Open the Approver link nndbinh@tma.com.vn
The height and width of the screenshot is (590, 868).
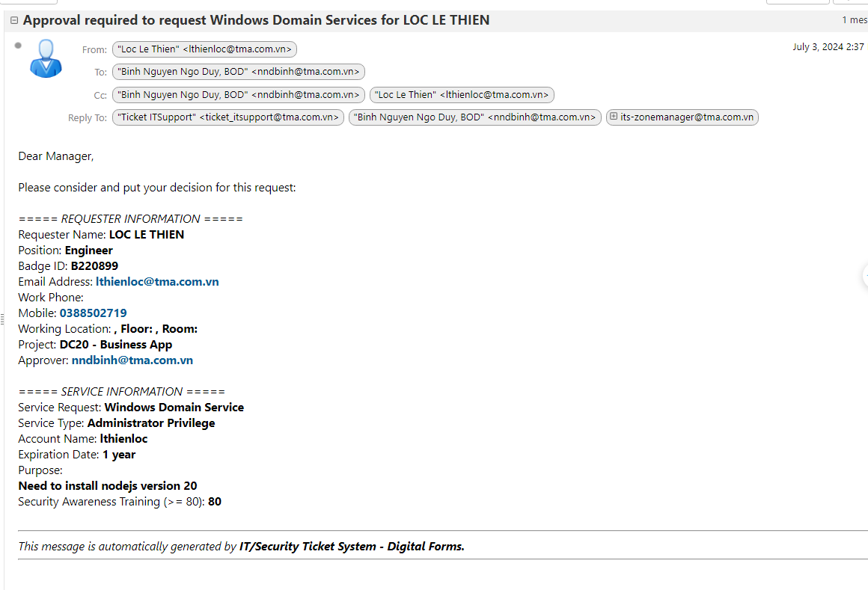click(x=132, y=360)
